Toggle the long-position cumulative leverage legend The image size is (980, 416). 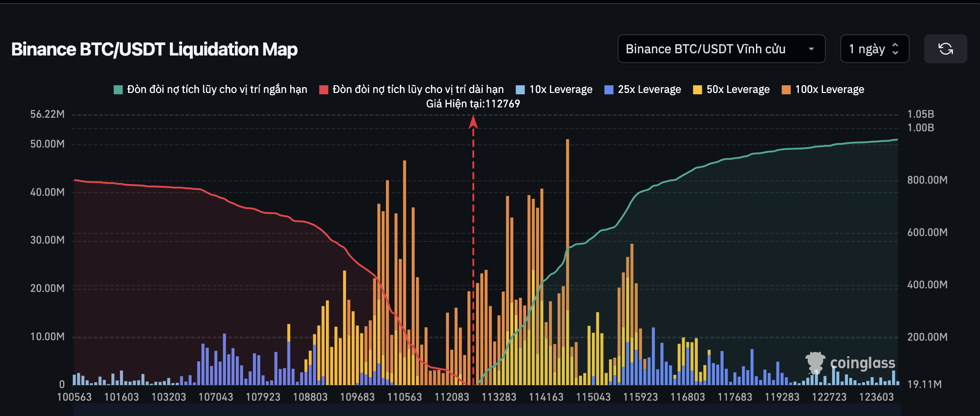pos(412,89)
